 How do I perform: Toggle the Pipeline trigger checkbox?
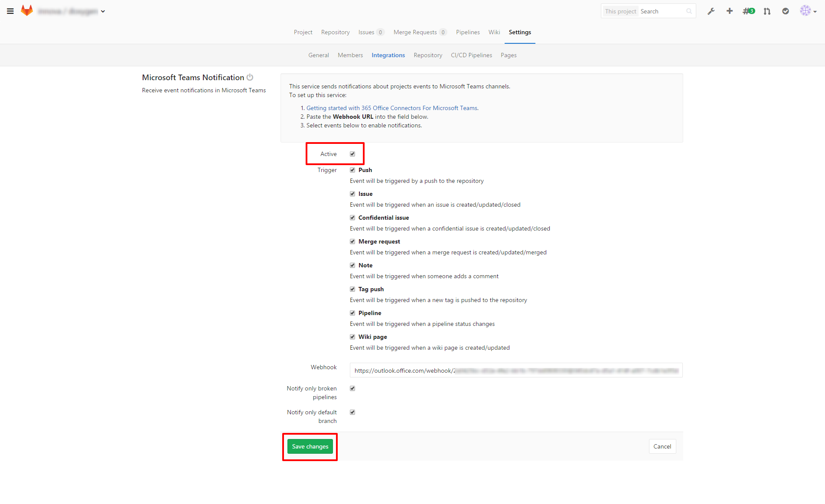(352, 313)
